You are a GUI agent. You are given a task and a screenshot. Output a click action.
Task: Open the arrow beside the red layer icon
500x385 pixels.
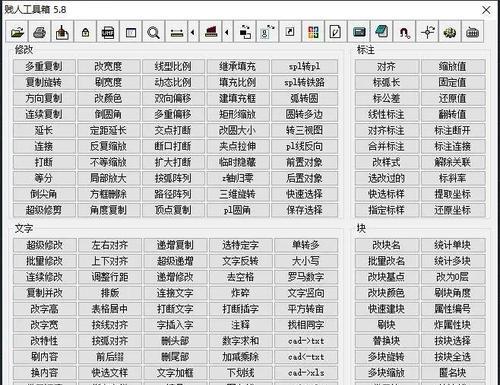[227, 31]
